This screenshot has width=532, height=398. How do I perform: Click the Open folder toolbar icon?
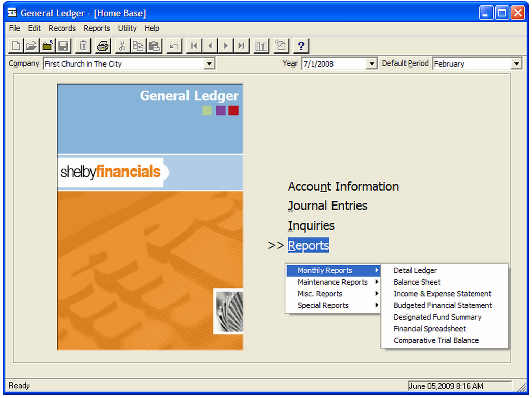(x=31, y=46)
